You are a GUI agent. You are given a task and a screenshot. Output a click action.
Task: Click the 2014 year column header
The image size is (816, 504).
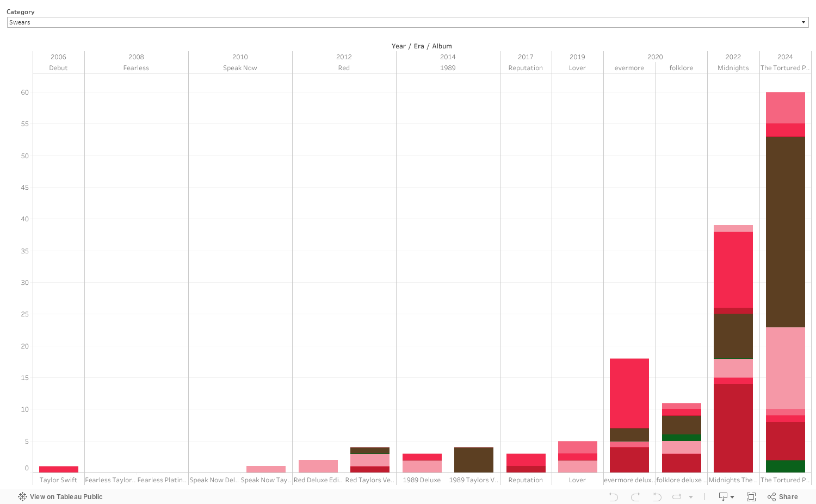click(448, 57)
